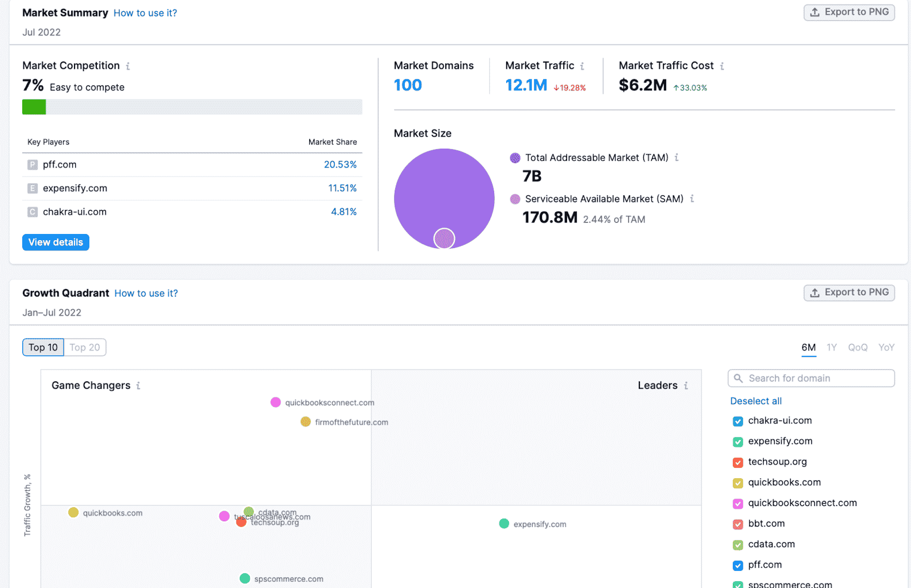Select the Top 10 tab
The image size is (911, 588).
click(43, 347)
